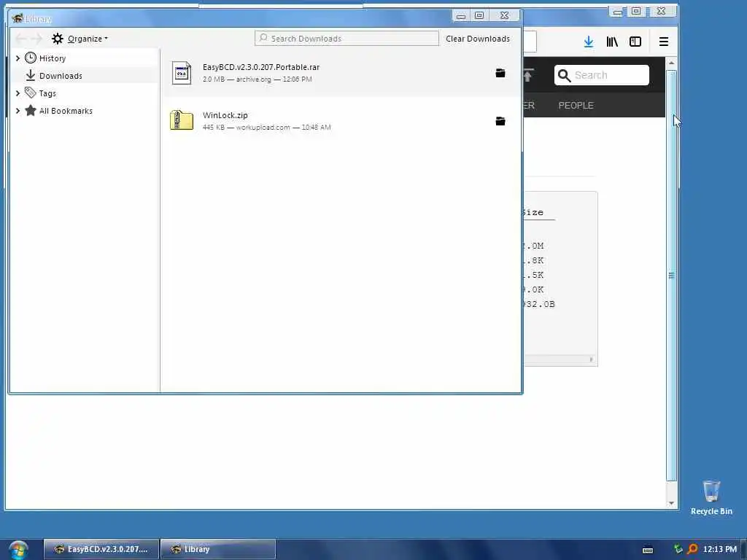
Task: Click the 12:13 PM taskbar clock
Action: tap(719, 549)
